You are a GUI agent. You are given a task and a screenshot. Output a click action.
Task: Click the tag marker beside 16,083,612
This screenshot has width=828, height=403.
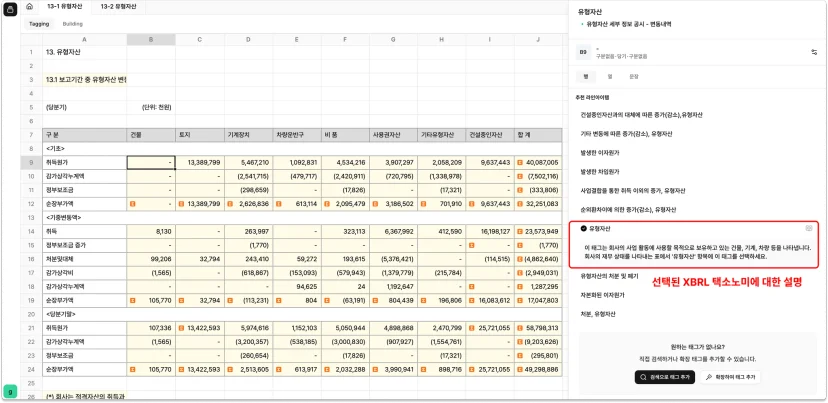[x=472, y=299]
